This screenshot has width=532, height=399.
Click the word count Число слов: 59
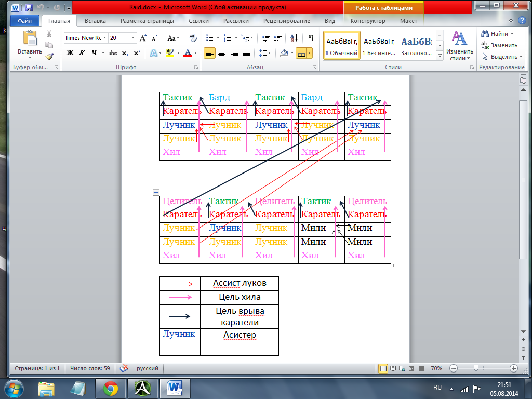(x=90, y=368)
